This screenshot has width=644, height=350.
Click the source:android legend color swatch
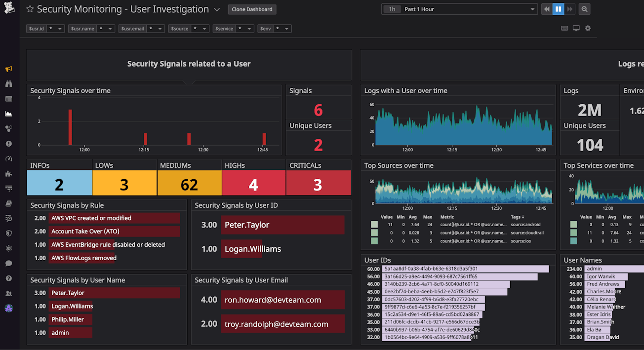374,224
